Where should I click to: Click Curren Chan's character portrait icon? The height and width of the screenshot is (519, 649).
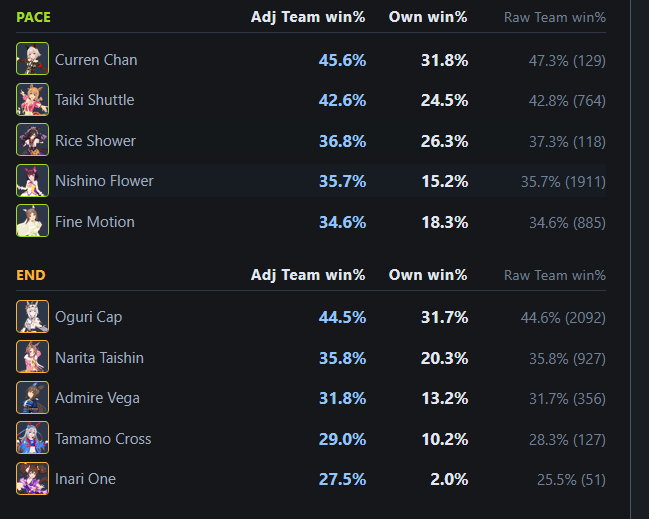click(x=32, y=58)
